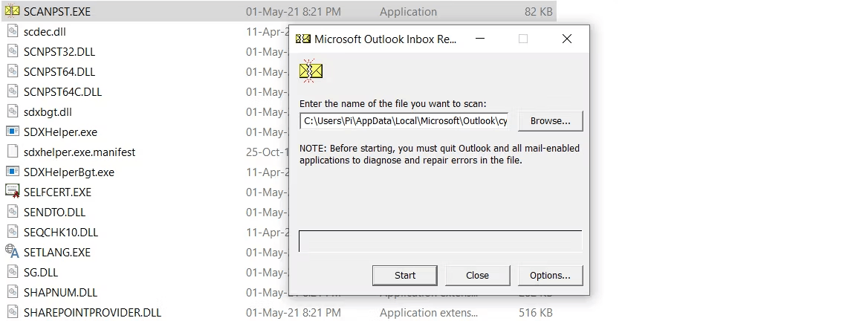This screenshot has width=868, height=321.
Task: Click the file path input field
Action: pos(404,120)
